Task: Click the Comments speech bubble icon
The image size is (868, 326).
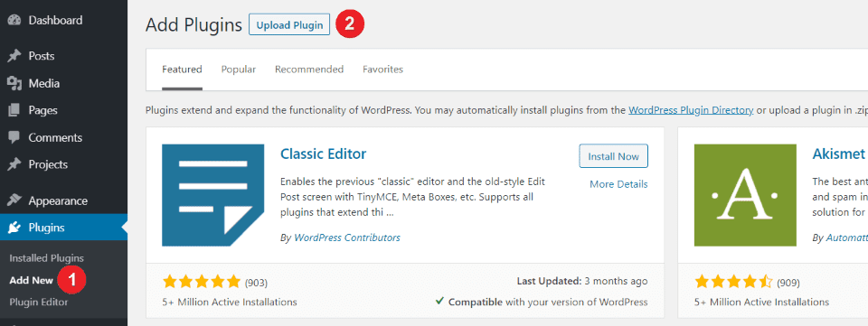Action: 14,137
